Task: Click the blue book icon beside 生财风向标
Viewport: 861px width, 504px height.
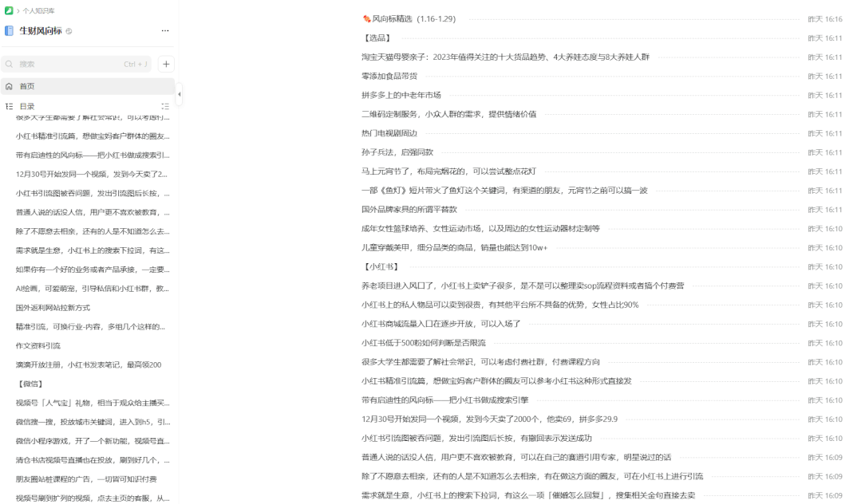Action: pyautogui.click(x=9, y=31)
